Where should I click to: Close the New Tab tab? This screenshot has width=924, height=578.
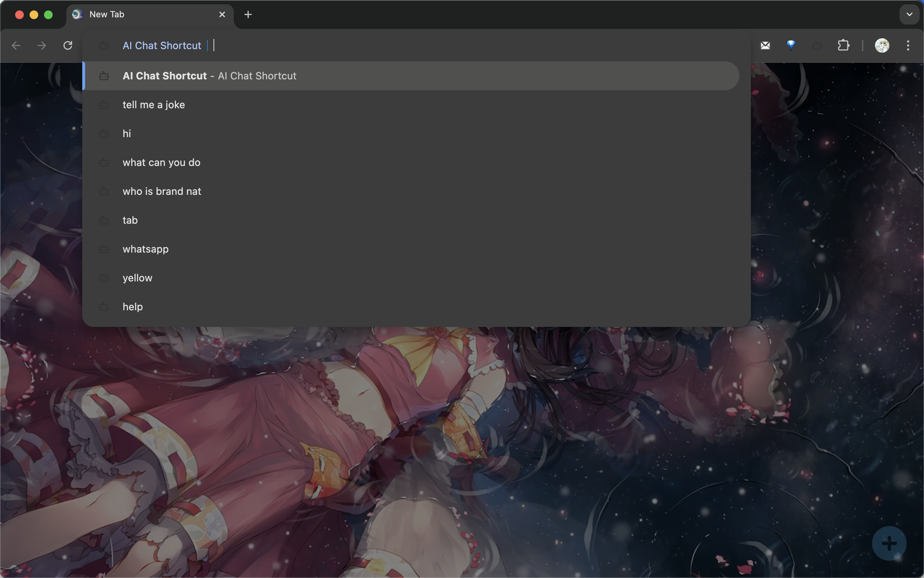[222, 14]
